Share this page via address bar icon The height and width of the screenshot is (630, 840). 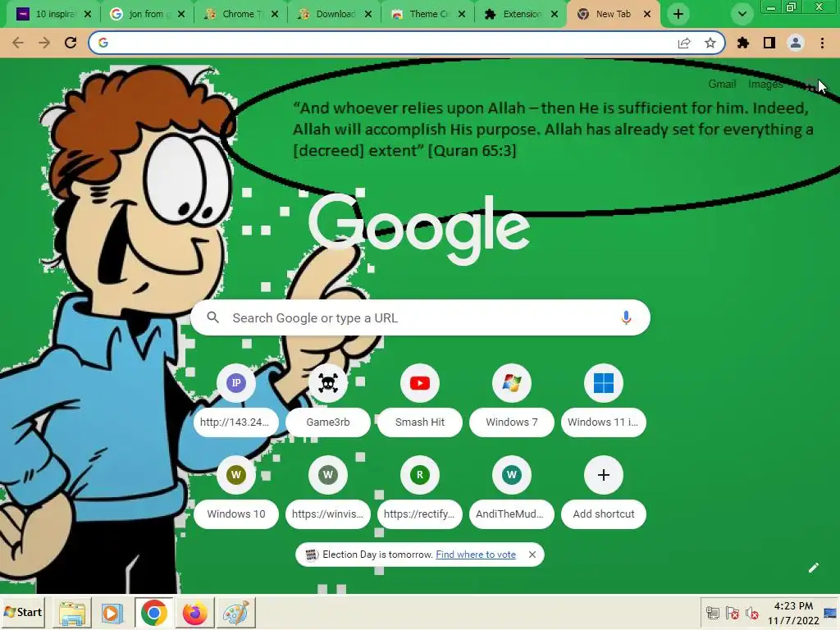point(684,43)
